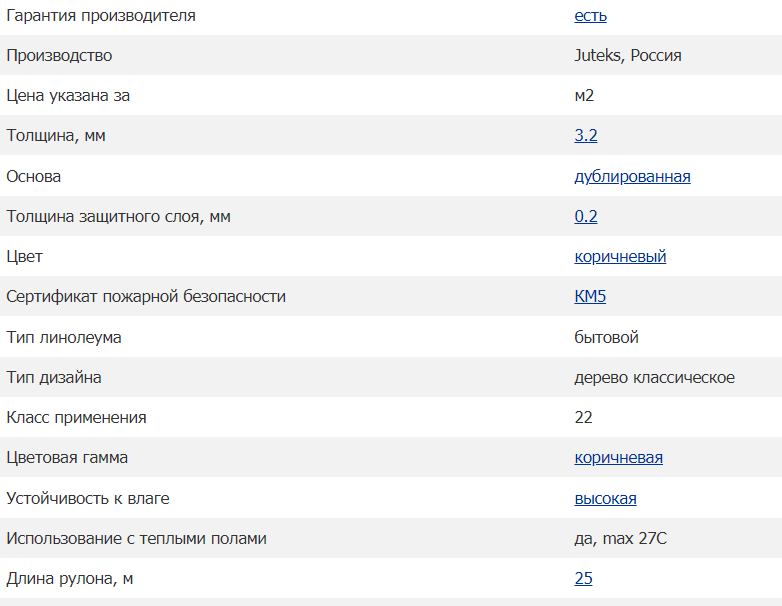782x606 pixels.
Task: Select the 'бытовой' linoleum type value
Action: tap(606, 337)
